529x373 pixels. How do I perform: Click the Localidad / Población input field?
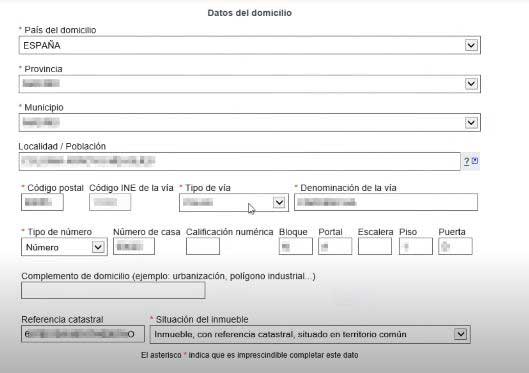click(240, 161)
